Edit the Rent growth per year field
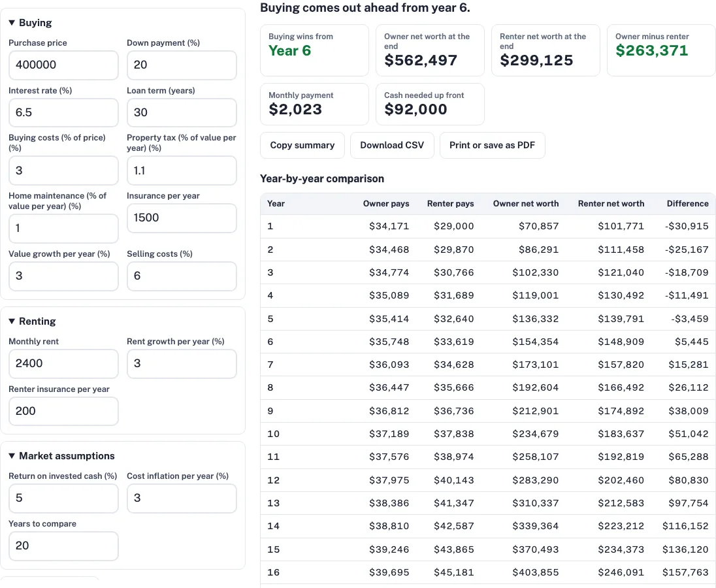The height and width of the screenshot is (588, 716). point(182,363)
